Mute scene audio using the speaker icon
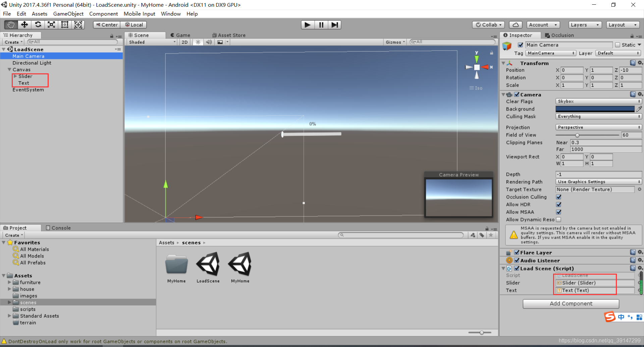644x347 pixels. (x=209, y=42)
